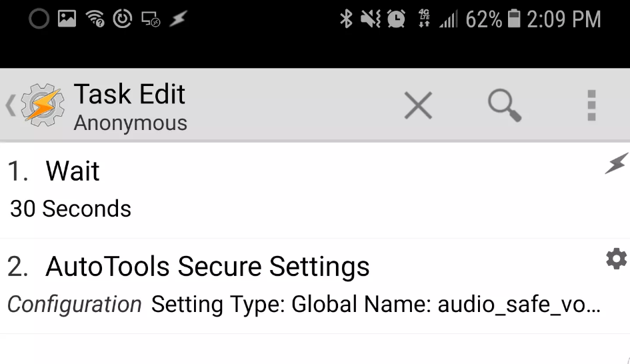
Task: Tap the Wi-Fi question mark status icon
Action: [x=95, y=19]
